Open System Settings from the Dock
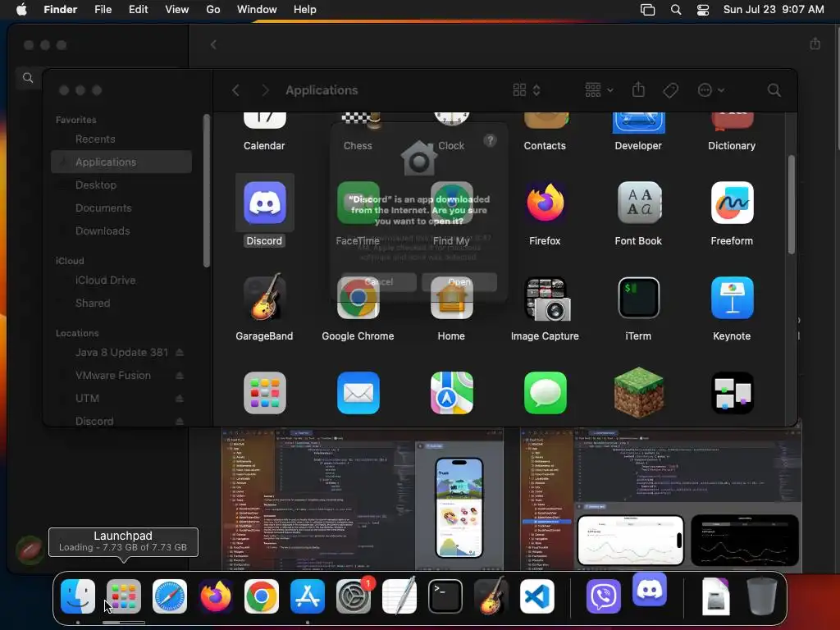The image size is (840, 630). click(354, 596)
